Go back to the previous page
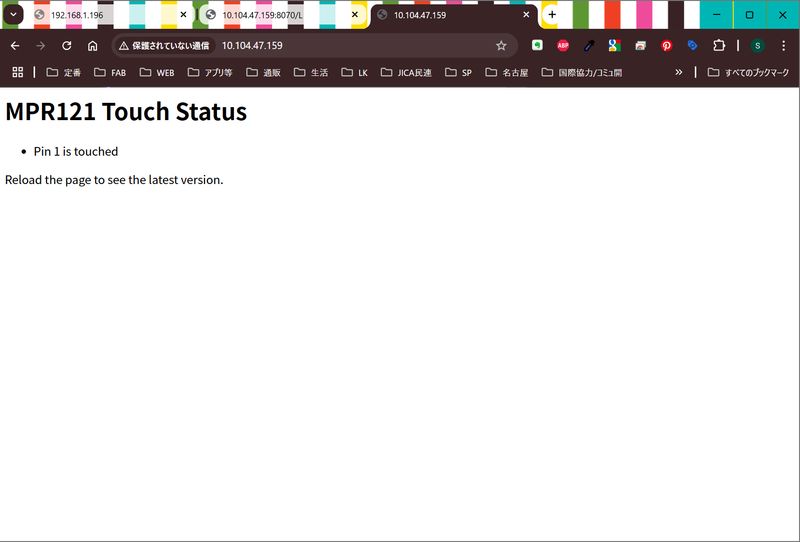Viewport: 800px width, 542px height. pyautogui.click(x=15, y=46)
